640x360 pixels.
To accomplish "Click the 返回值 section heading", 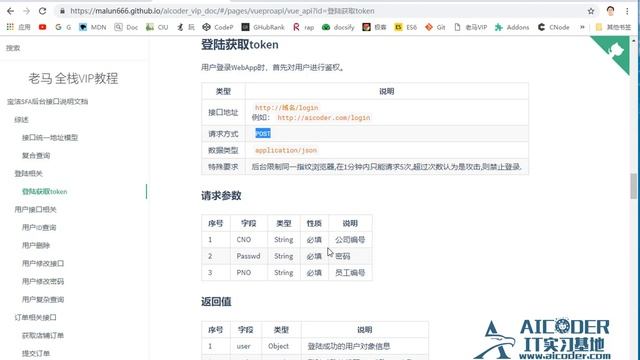I will click(216, 302).
